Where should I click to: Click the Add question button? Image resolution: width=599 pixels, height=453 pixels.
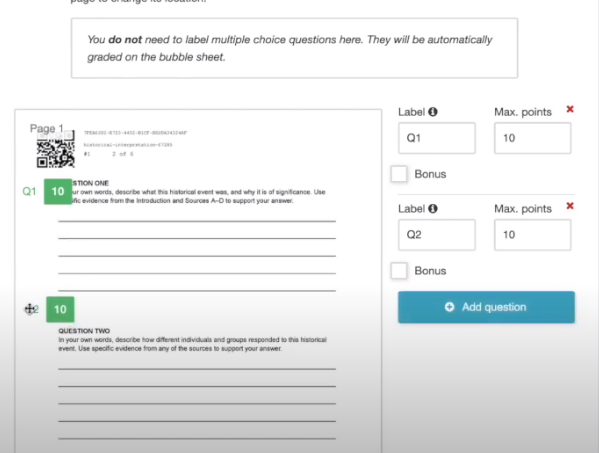coord(486,307)
